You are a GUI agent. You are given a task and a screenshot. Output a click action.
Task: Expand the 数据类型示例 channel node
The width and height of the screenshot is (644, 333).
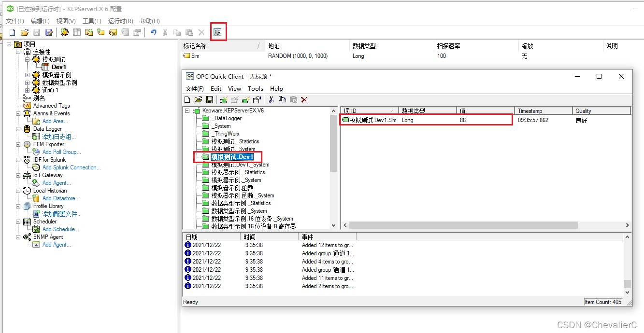point(28,83)
